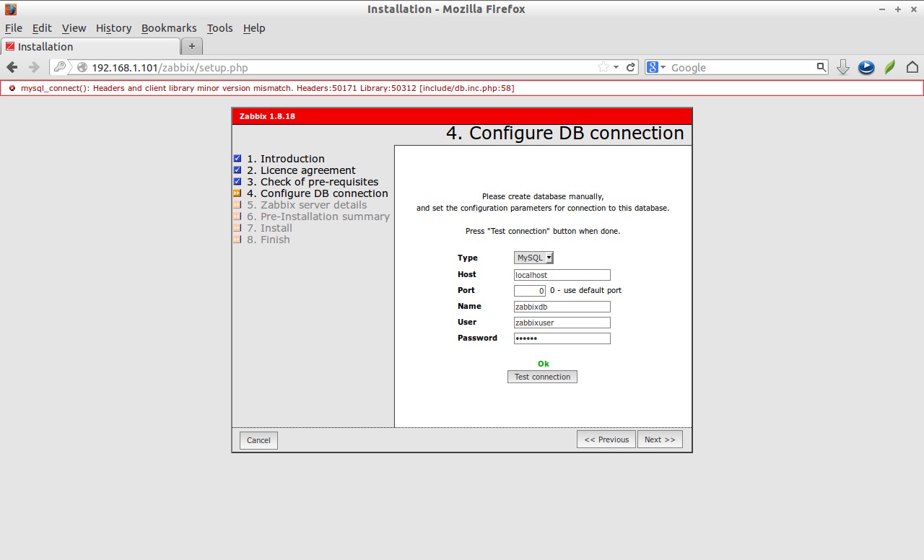Image resolution: width=924 pixels, height=560 pixels.
Task: Open the downloads arrow icon
Action: pos(842,67)
